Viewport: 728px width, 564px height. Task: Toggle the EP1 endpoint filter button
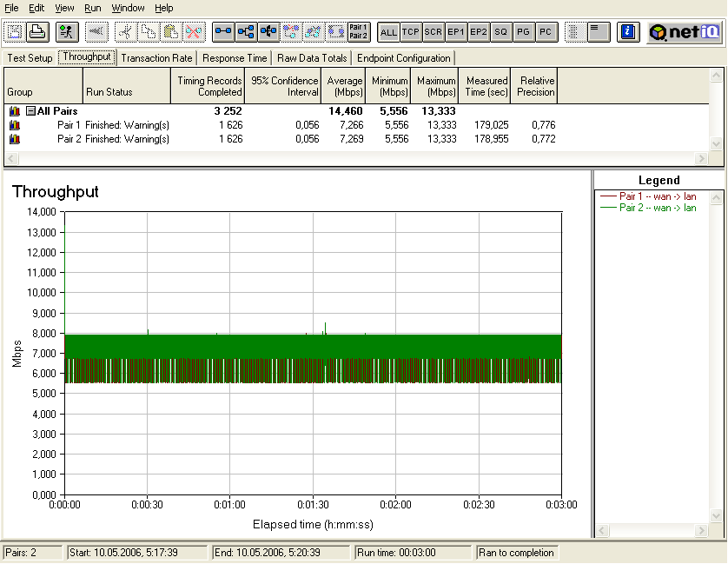point(456,32)
